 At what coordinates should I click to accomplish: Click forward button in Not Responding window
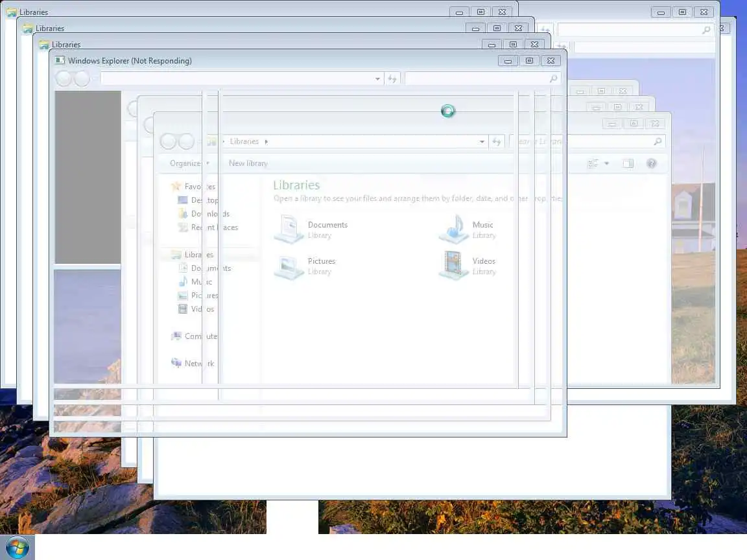pos(82,78)
